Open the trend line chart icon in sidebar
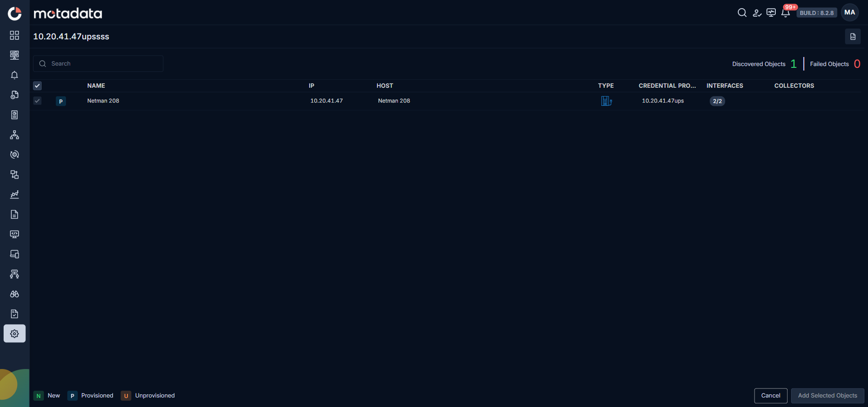Screen dimensions: 868x407 coord(14,194)
